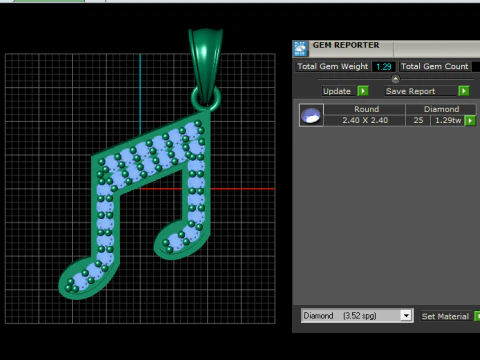The image size is (480, 360).
Task: Click the Total Gem Count label
Action: point(435,66)
